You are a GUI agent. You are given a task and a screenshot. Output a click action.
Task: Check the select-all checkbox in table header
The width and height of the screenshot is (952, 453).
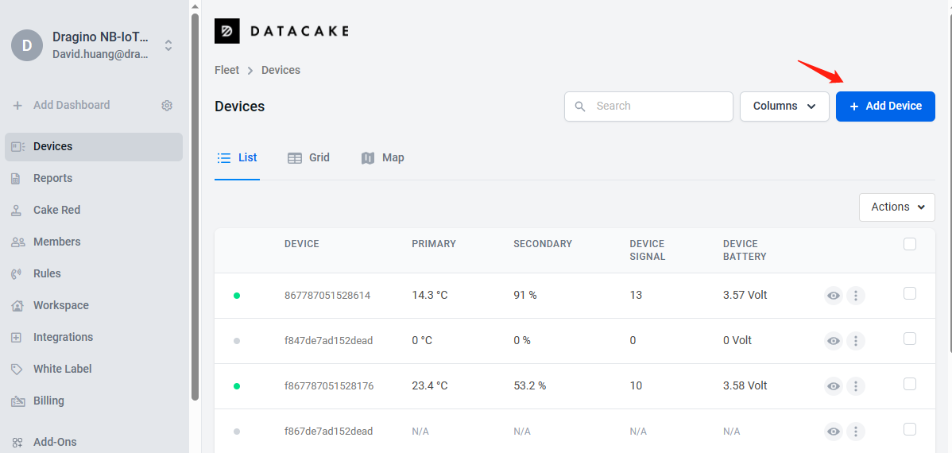(x=910, y=244)
